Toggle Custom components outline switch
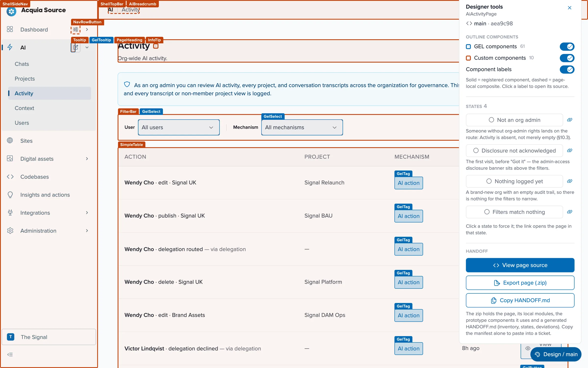Viewport: 588px width, 368px height. point(567,58)
